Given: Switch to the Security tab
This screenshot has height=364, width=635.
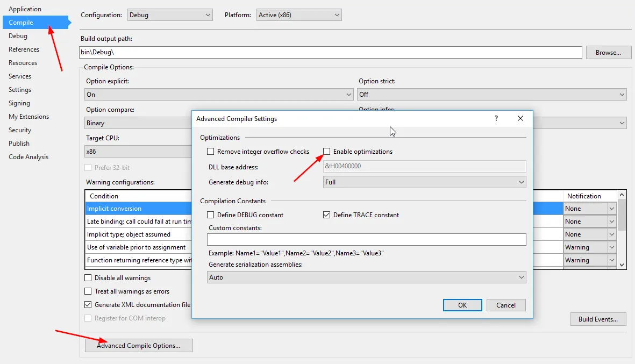Looking at the screenshot, I should coord(20,130).
